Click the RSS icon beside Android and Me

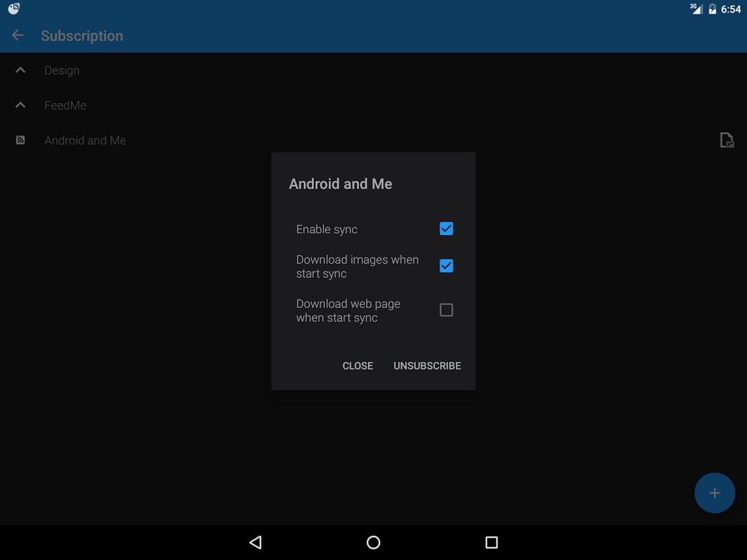click(20, 140)
